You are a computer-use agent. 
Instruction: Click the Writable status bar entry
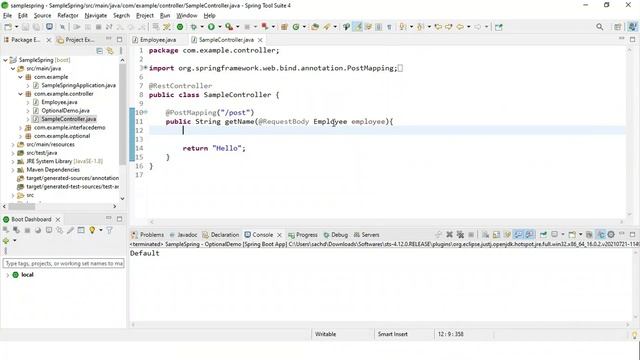[325, 334]
